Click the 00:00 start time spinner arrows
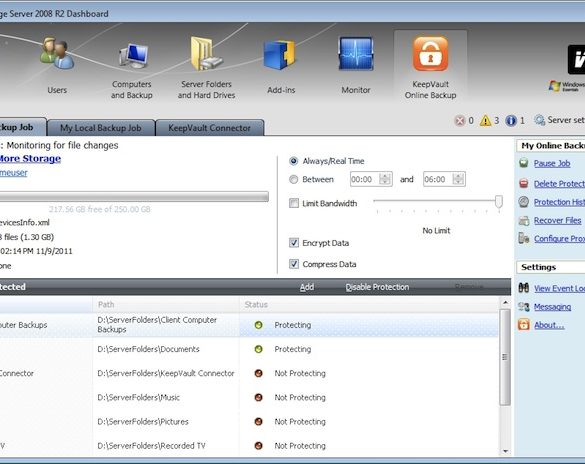The height and width of the screenshot is (464, 585). coord(385,179)
